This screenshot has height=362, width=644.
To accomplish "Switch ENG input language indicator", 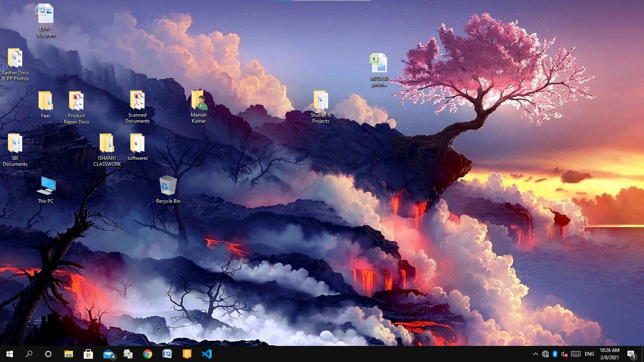I will 589,354.
